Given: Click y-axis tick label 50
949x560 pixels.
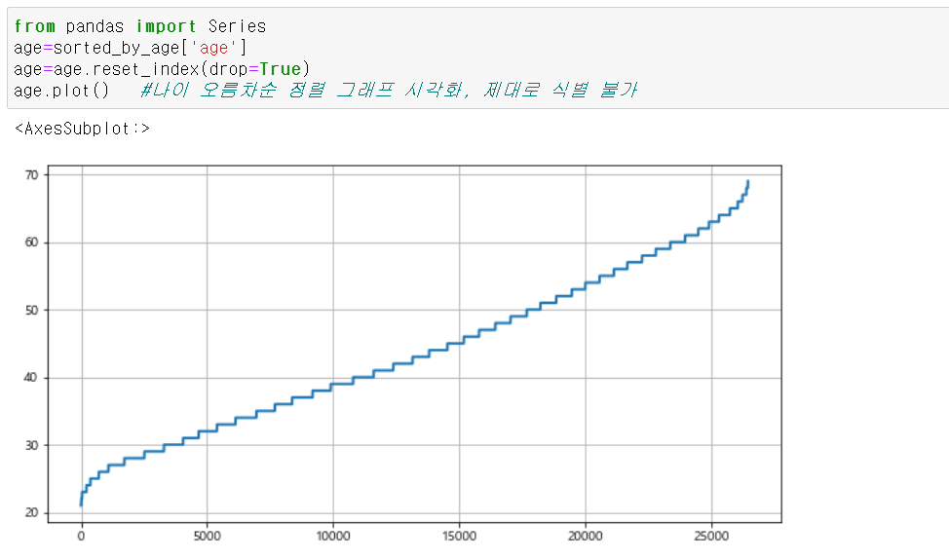Looking at the screenshot, I should pos(31,311).
